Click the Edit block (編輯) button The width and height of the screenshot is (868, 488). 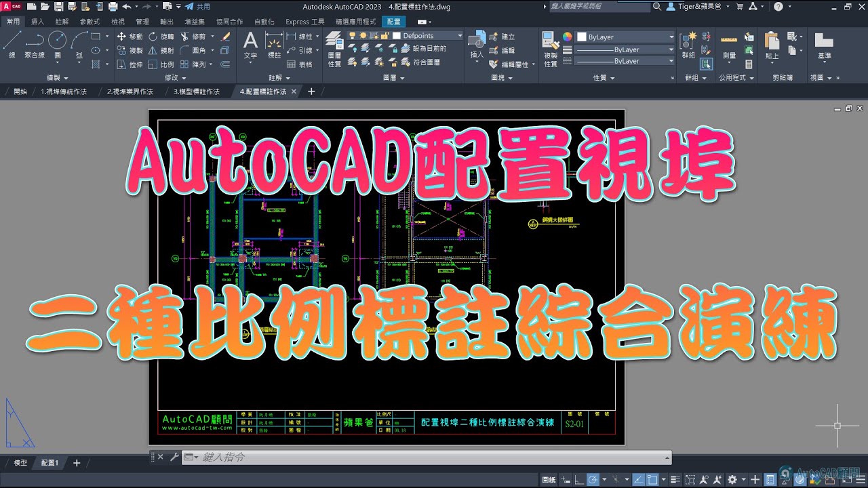tap(502, 50)
